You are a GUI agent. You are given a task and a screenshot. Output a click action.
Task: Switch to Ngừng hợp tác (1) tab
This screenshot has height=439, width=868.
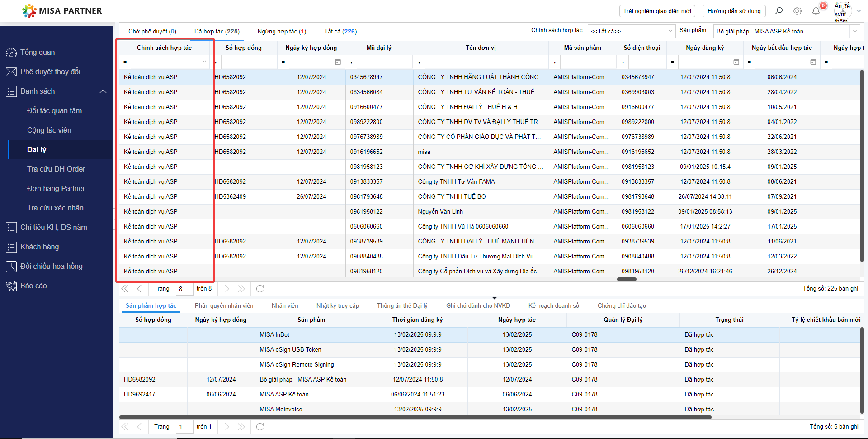(282, 31)
